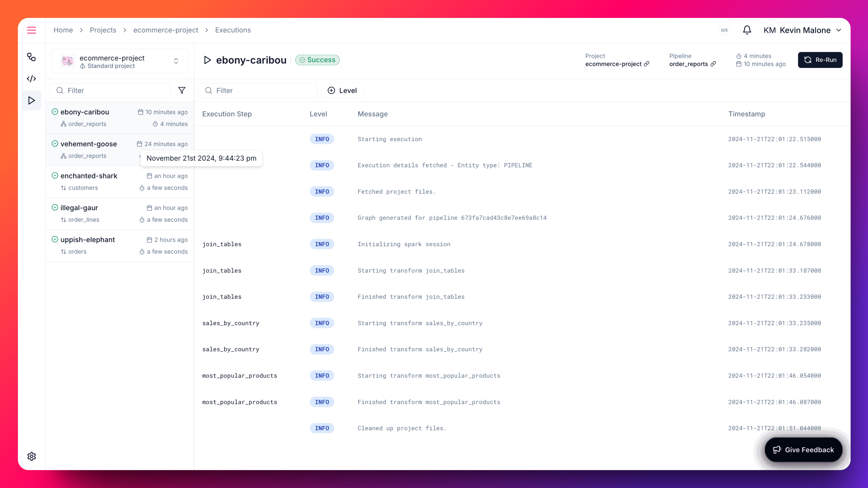Select the vehement-goose execution
Image resolution: width=868 pixels, height=488 pixels.
pos(120,150)
